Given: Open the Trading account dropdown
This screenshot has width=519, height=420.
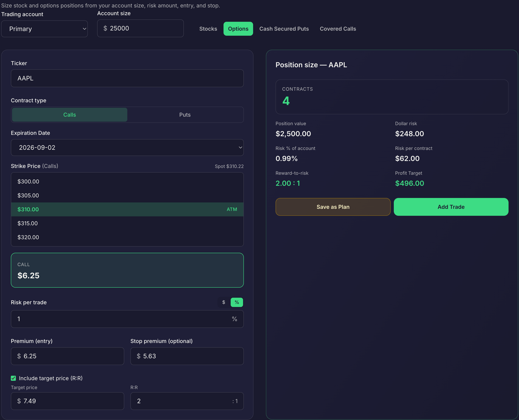Looking at the screenshot, I should 44,29.
